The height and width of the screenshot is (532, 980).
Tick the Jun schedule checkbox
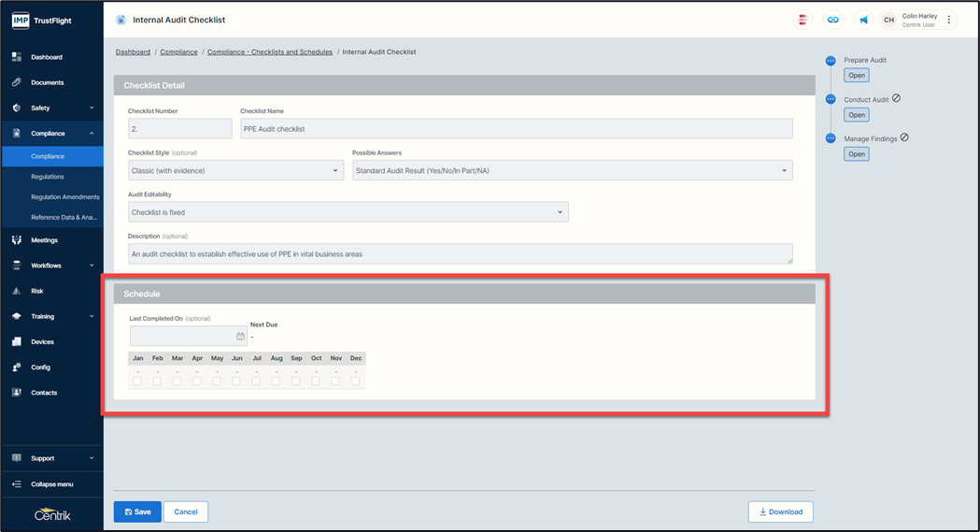click(x=236, y=381)
